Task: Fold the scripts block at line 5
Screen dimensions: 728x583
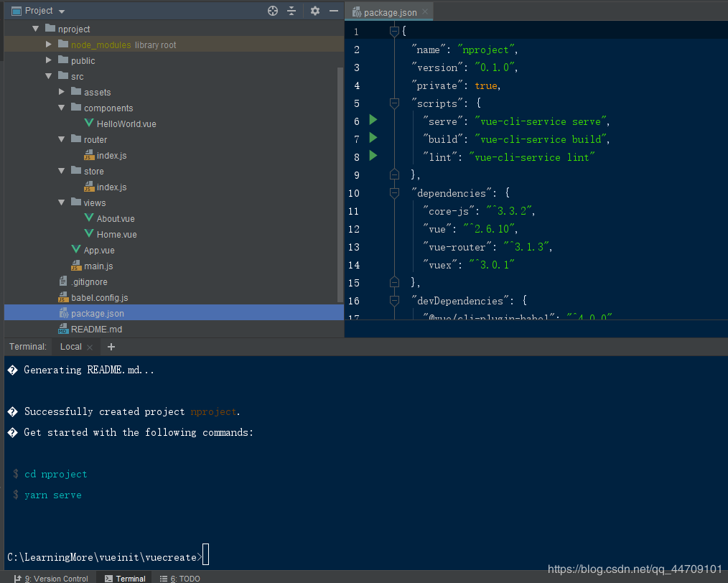Action: pyautogui.click(x=394, y=103)
